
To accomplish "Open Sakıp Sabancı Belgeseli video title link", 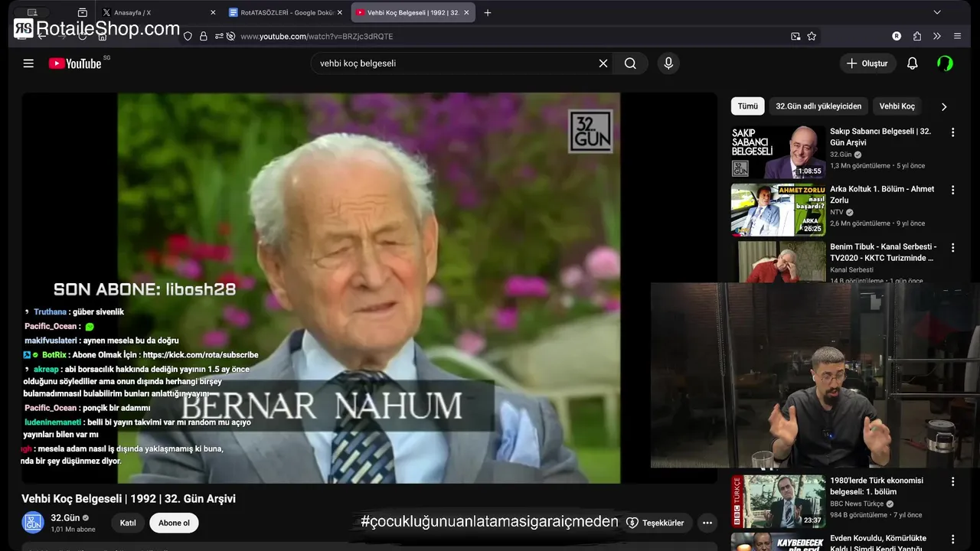I will 880,136.
